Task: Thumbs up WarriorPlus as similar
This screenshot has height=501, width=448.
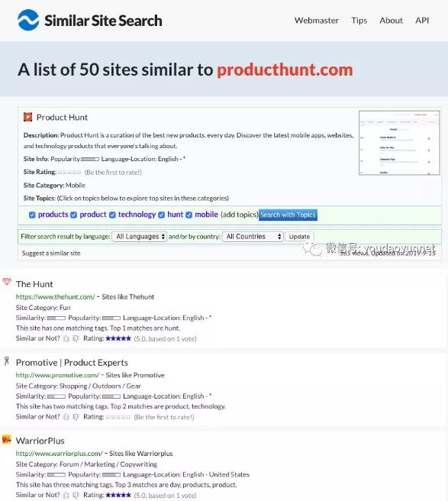Action: point(66,495)
